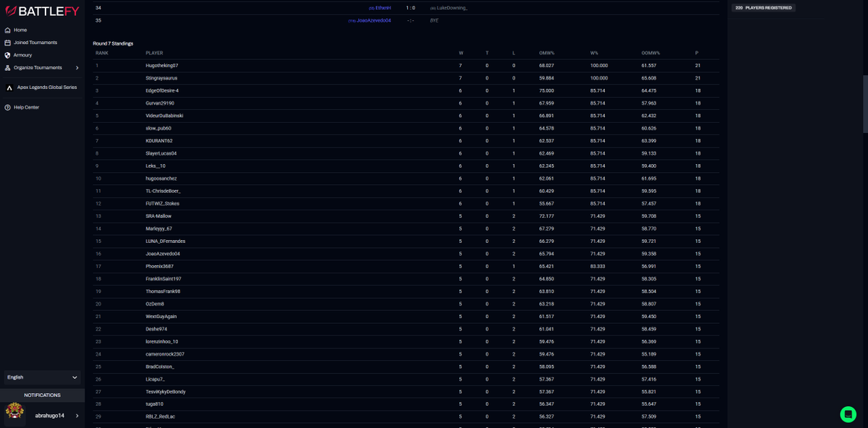
Task: Open the Armoury shield icon
Action: coord(7,55)
